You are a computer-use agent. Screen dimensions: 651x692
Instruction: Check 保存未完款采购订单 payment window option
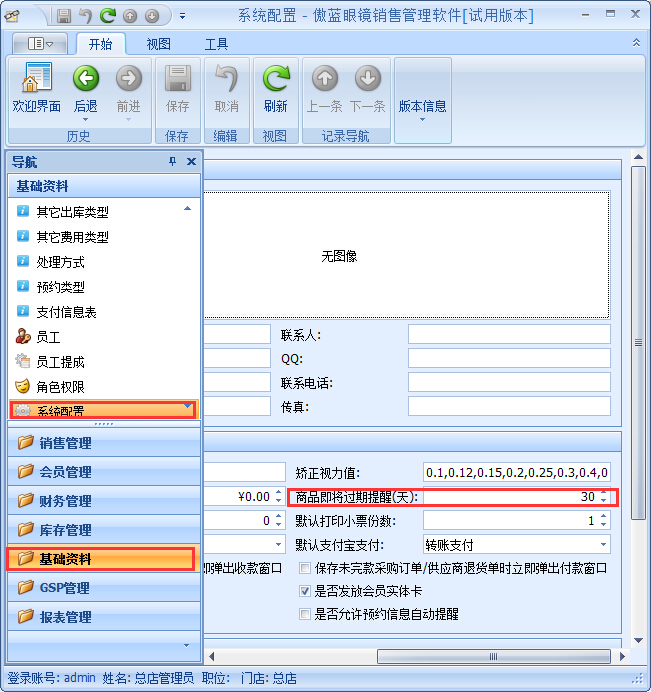306,568
